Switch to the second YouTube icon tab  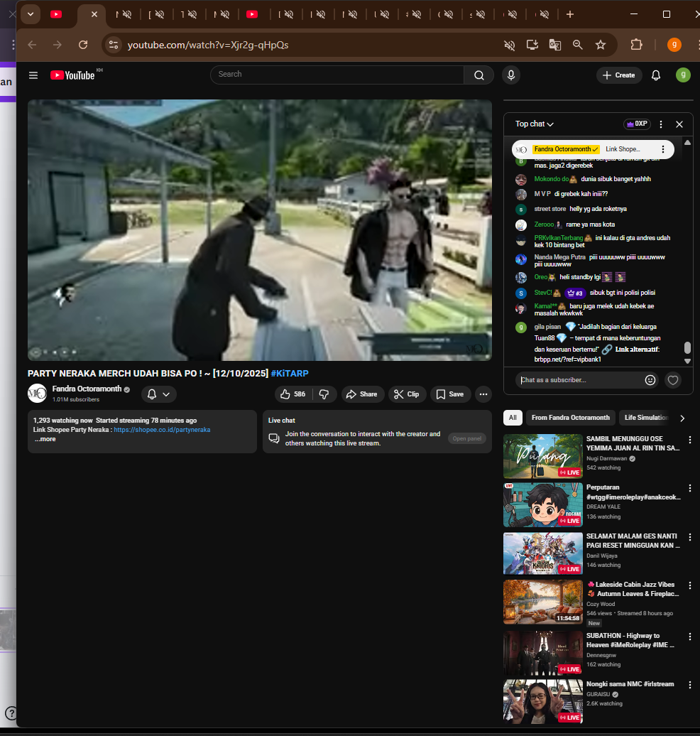pyautogui.click(x=252, y=14)
